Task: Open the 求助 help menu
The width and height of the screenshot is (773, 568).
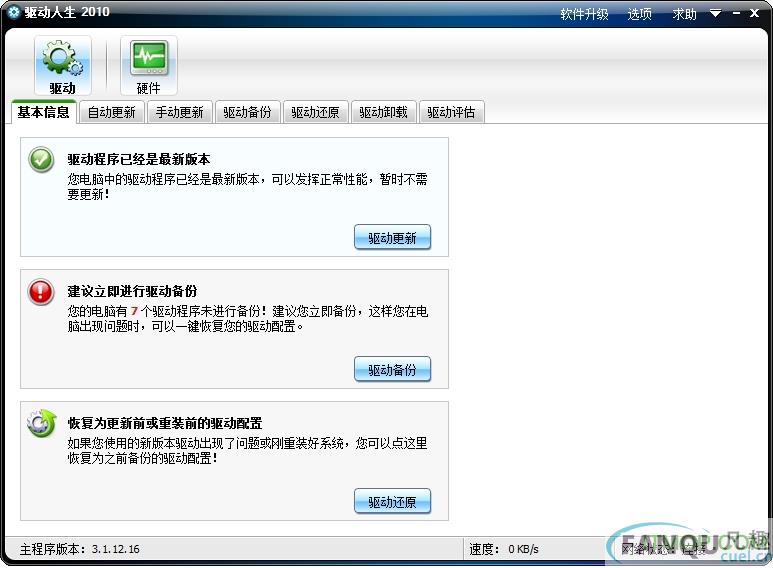Action: [684, 14]
